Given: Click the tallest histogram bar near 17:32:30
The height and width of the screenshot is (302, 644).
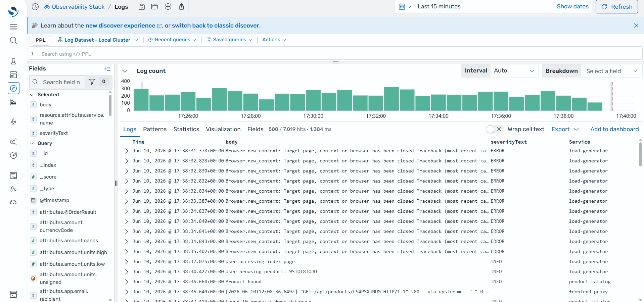Looking at the screenshot, I should pyautogui.click(x=391, y=99).
